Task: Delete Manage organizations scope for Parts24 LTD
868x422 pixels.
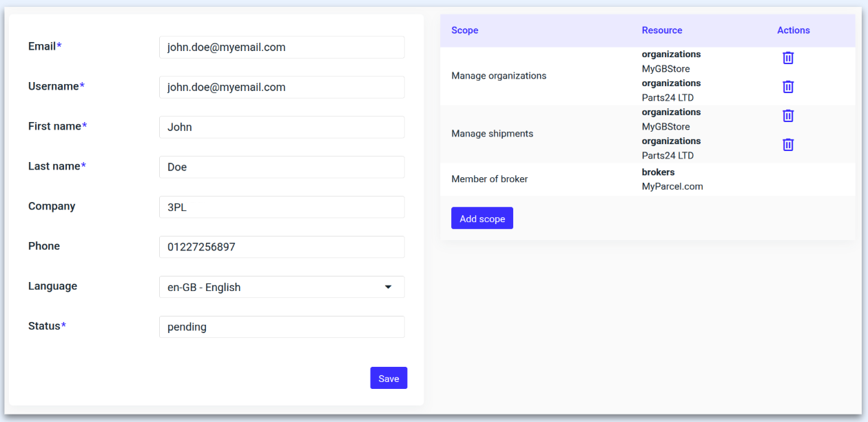Action: (788, 87)
